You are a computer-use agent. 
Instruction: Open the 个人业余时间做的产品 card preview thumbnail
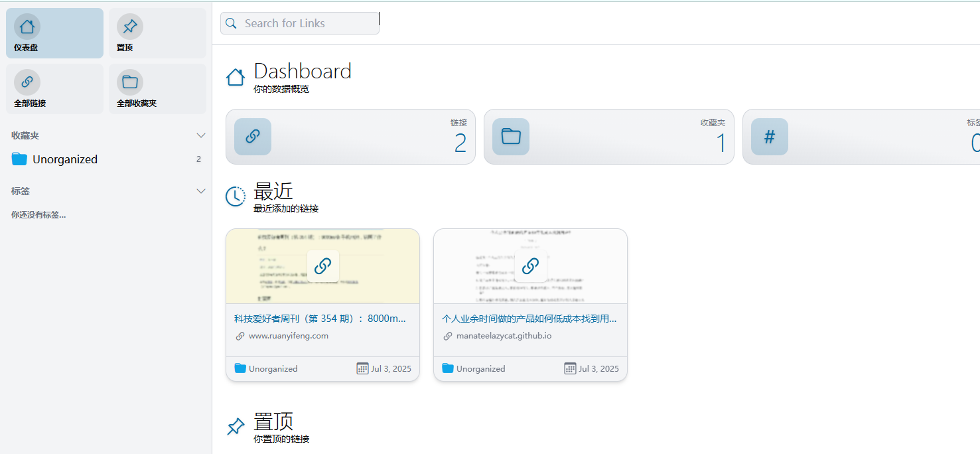[x=530, y=266]
